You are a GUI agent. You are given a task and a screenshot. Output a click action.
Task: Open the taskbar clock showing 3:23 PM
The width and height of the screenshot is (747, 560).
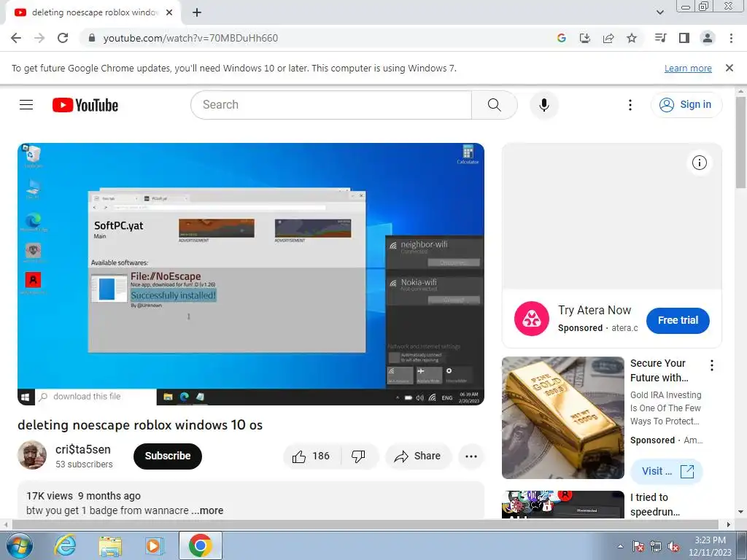[710, 546]
